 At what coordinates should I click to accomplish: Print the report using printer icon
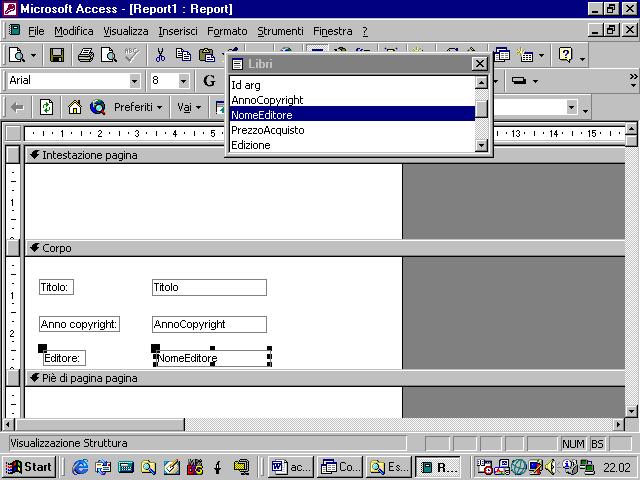pyautogui.click(x=86, y=55)
